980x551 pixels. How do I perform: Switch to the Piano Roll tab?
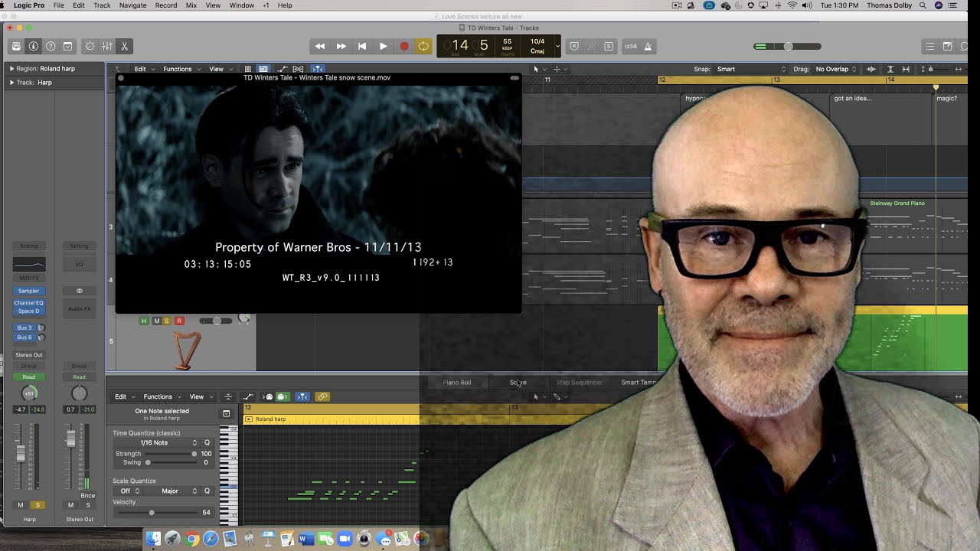(457, 383)
